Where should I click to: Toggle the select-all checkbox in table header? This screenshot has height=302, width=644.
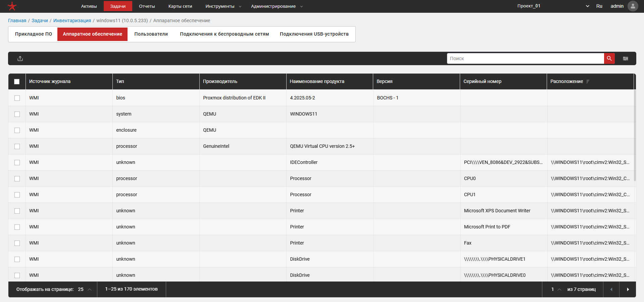click(x=17, y=81)
